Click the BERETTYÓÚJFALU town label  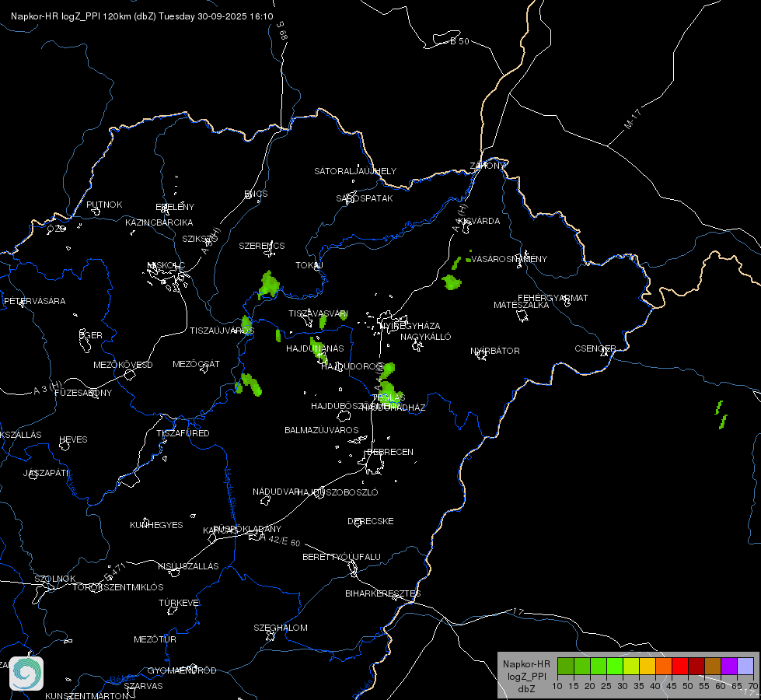click(341, 557)
